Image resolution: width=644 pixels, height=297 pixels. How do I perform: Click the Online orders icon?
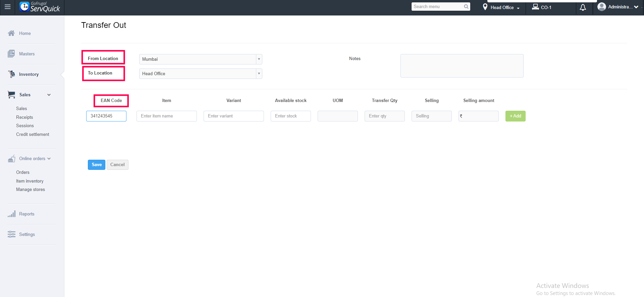click(11, 158)
